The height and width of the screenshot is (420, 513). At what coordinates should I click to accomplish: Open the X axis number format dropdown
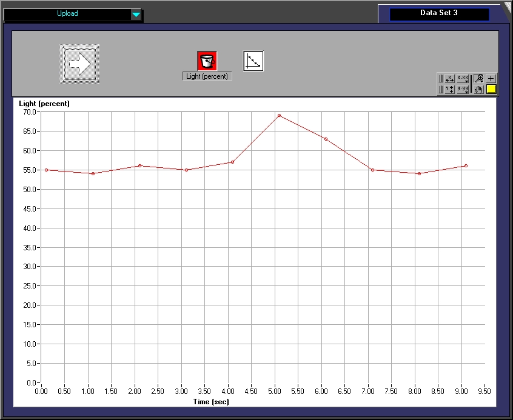(x=463, y=78)
